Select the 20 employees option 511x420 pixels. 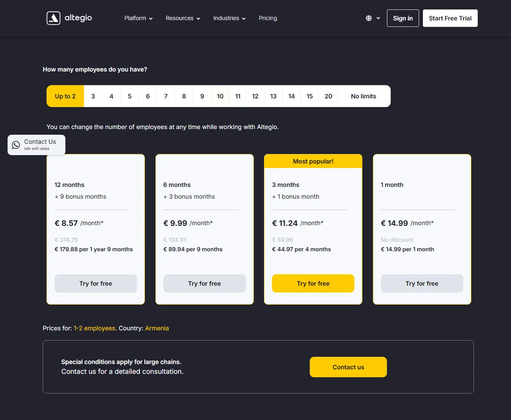click(328, 96)
